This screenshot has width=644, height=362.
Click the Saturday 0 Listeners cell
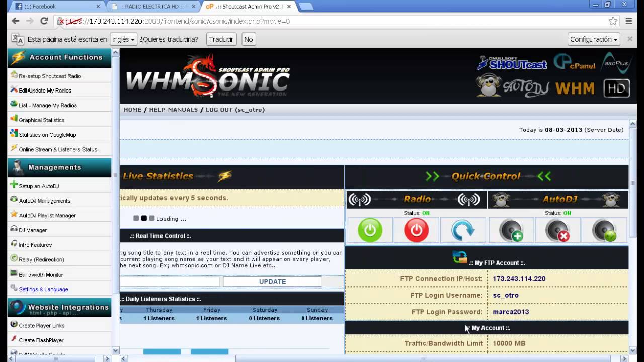click(265, 318)
